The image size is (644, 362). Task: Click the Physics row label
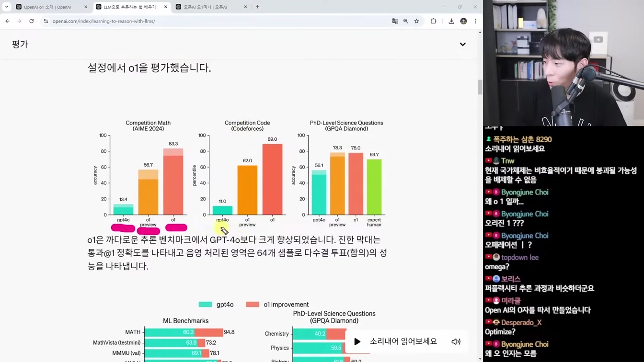coord(280,348)
